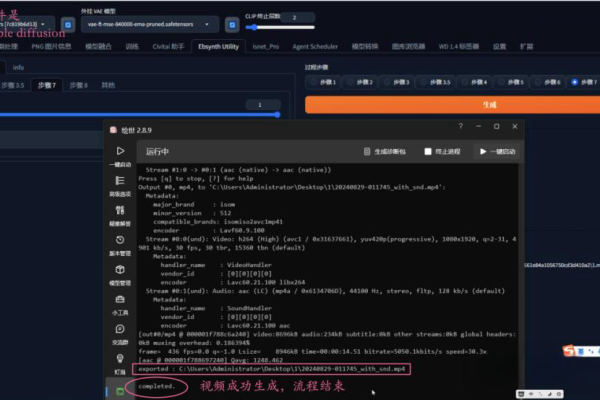
Task: Select the 步骤 3 radio option
Action: [x=396, y=82]
